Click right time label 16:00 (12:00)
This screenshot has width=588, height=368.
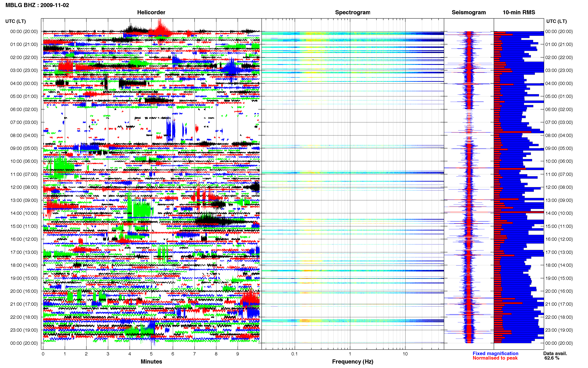(x=559, y=239)
